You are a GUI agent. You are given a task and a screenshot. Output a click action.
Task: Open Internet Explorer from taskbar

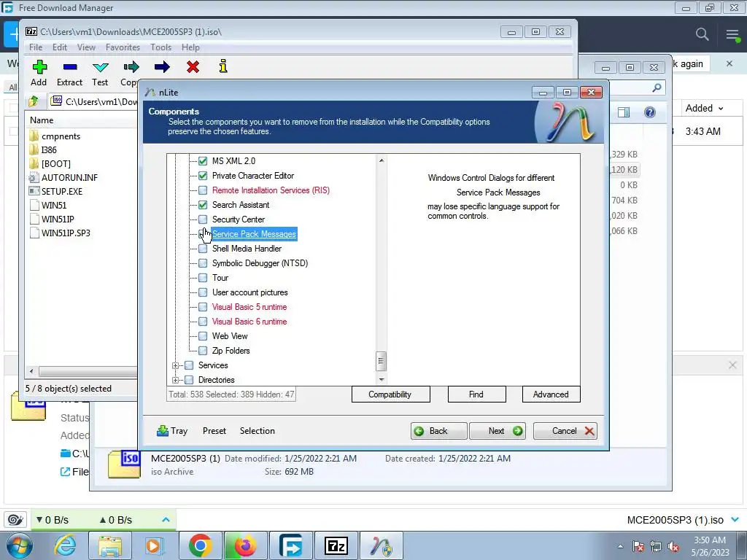[65, 545]
